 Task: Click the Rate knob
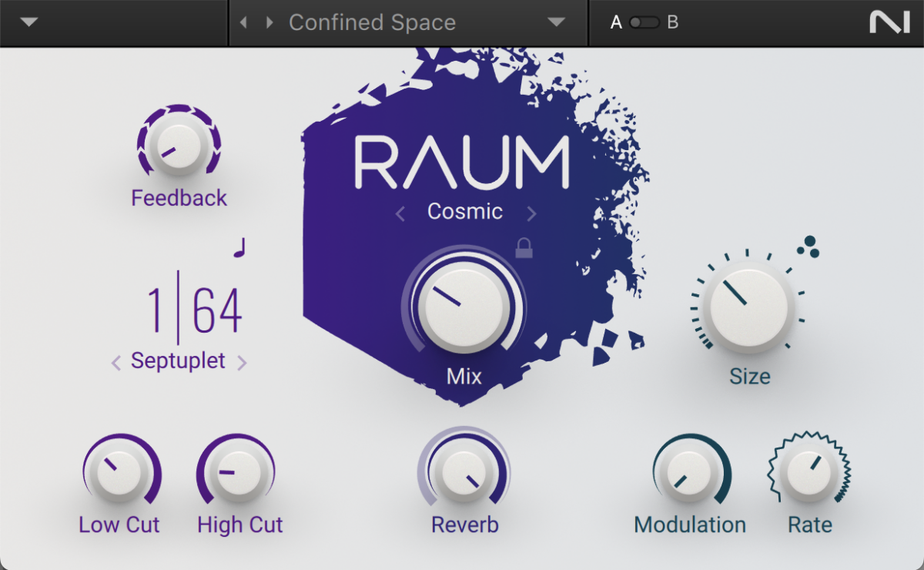tap(808, 471)
